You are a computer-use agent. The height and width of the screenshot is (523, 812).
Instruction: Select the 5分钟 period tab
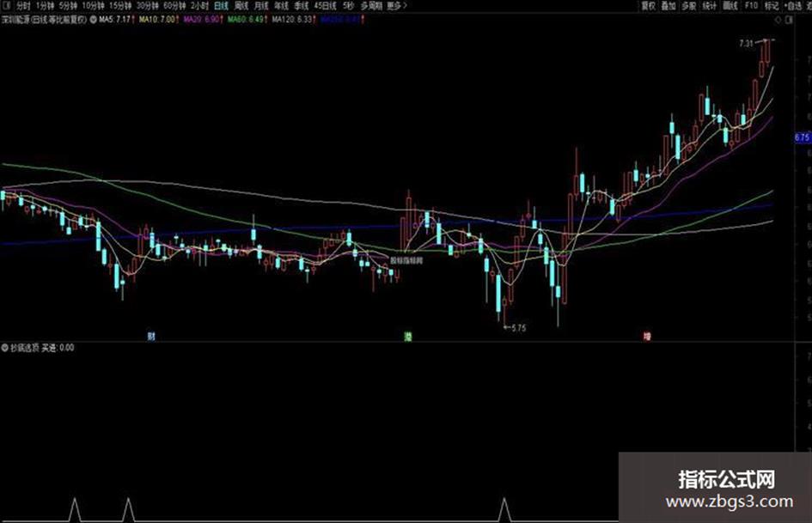68,6
